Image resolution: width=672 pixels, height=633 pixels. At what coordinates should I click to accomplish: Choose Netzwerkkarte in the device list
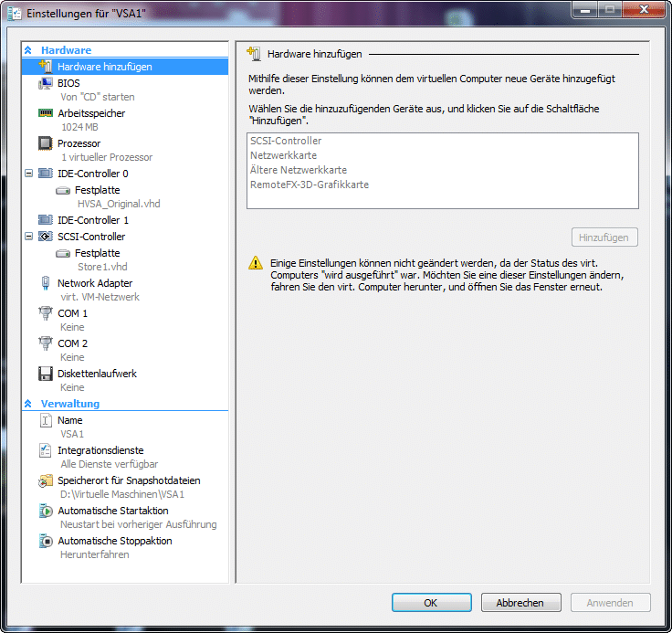tap(283, 155)
